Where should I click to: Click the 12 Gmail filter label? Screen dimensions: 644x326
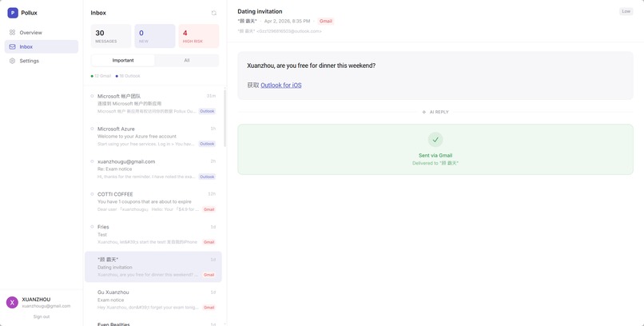101,76
